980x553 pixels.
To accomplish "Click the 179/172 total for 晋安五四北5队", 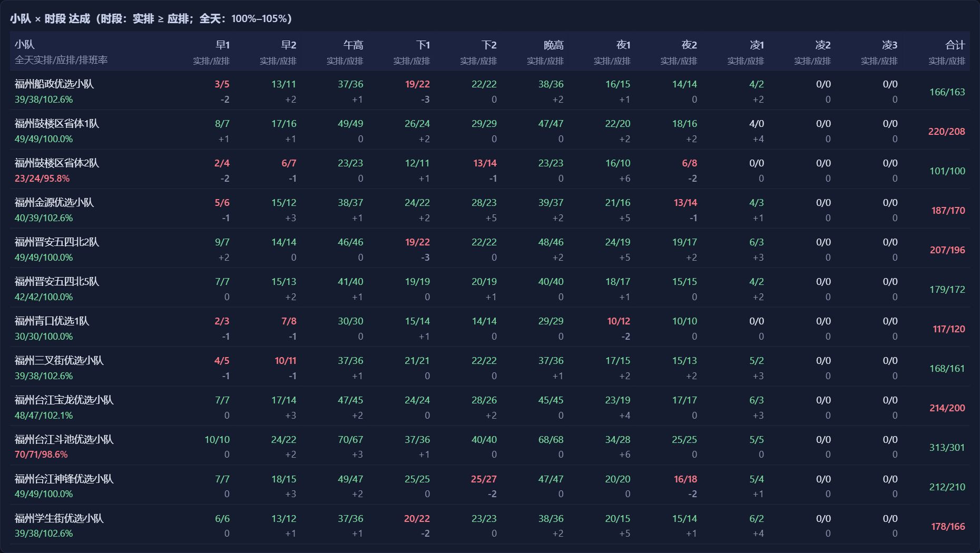I will (947, 290).
